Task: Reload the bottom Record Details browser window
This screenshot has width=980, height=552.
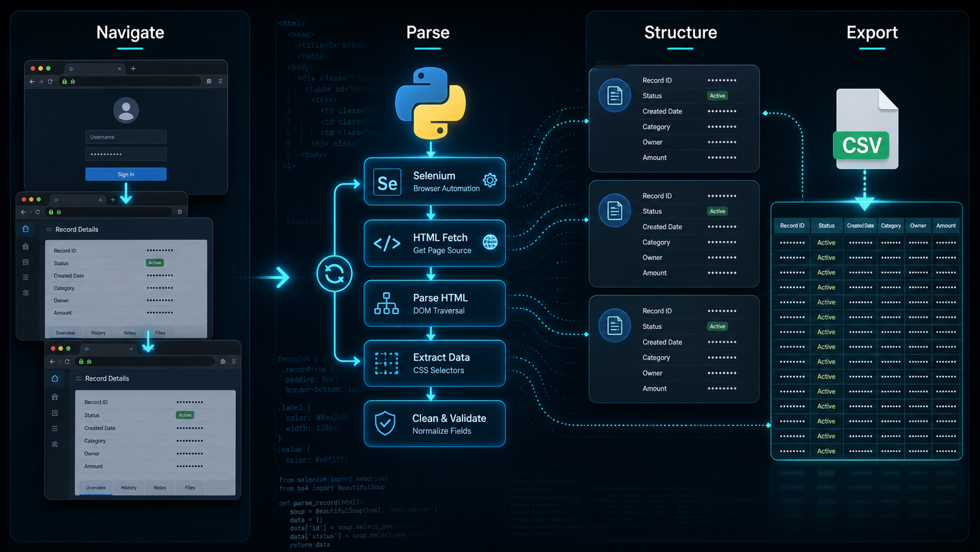Action: pos(67,361)
